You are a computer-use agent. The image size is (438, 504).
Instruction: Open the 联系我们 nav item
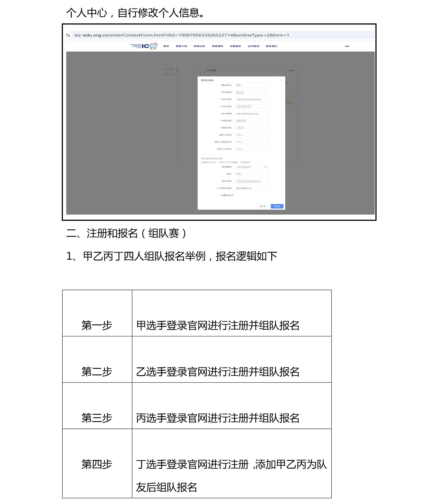[x=272, y=46]
